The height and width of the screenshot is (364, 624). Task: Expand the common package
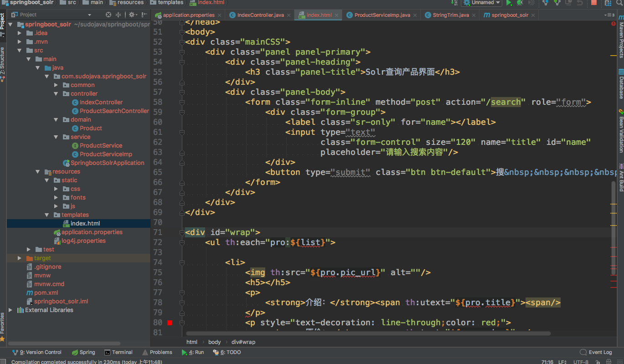coord(56,85)
